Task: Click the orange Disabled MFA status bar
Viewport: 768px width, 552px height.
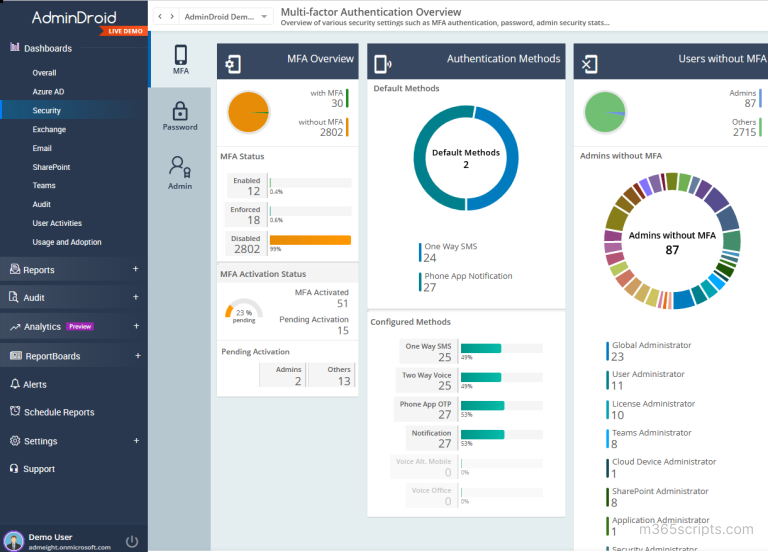Action: (x=310, y=240)
